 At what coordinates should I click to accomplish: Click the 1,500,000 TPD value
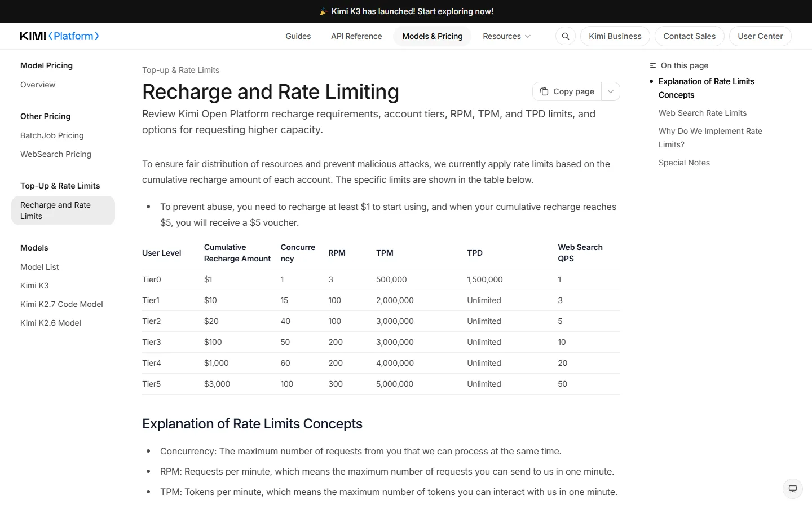coord(485,279)
